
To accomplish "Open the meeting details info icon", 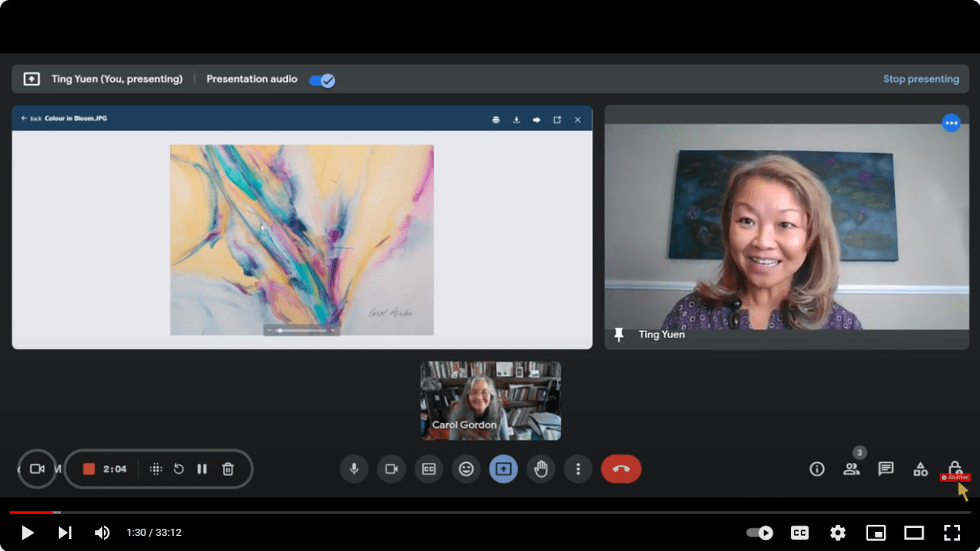I will 817,469.
